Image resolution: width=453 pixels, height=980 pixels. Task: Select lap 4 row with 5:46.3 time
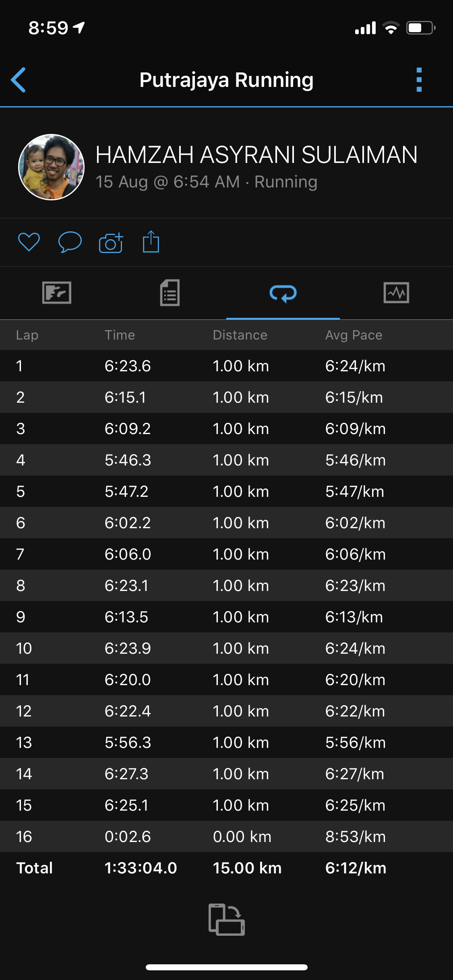pos(226,460)
